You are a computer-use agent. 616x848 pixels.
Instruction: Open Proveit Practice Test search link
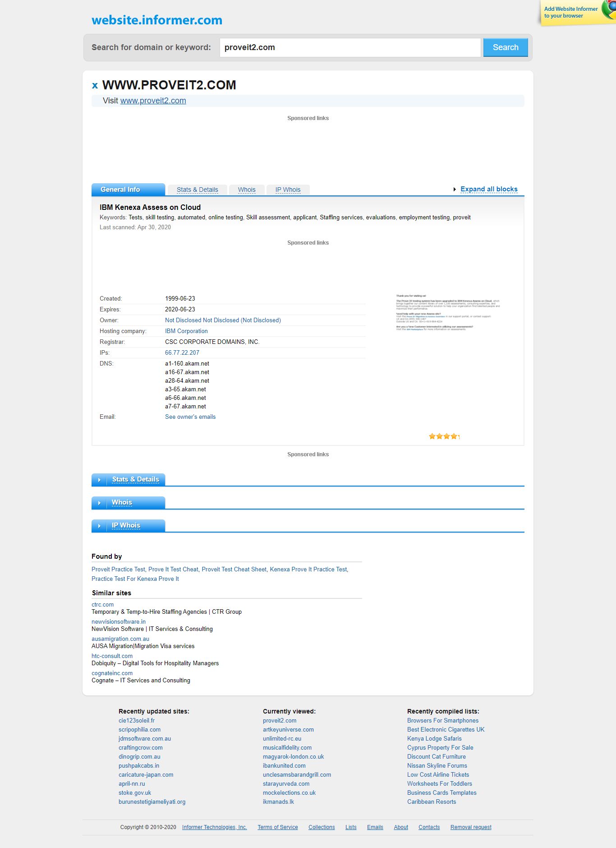(x=118, y=570)
